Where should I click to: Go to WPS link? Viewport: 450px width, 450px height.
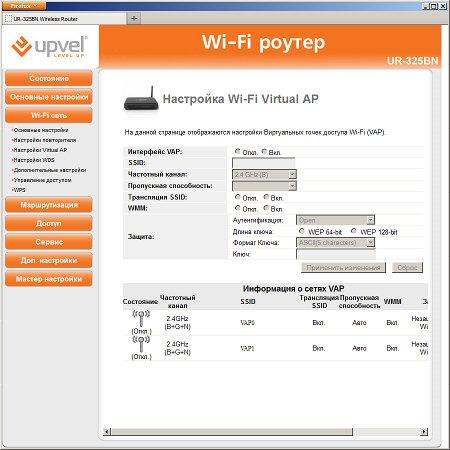[x=19, y=190]
